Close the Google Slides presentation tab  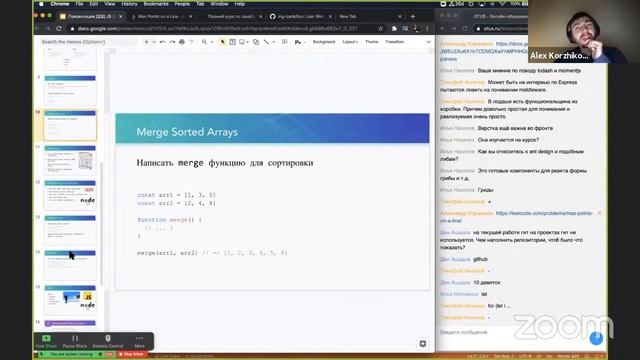tap(120, 16)
